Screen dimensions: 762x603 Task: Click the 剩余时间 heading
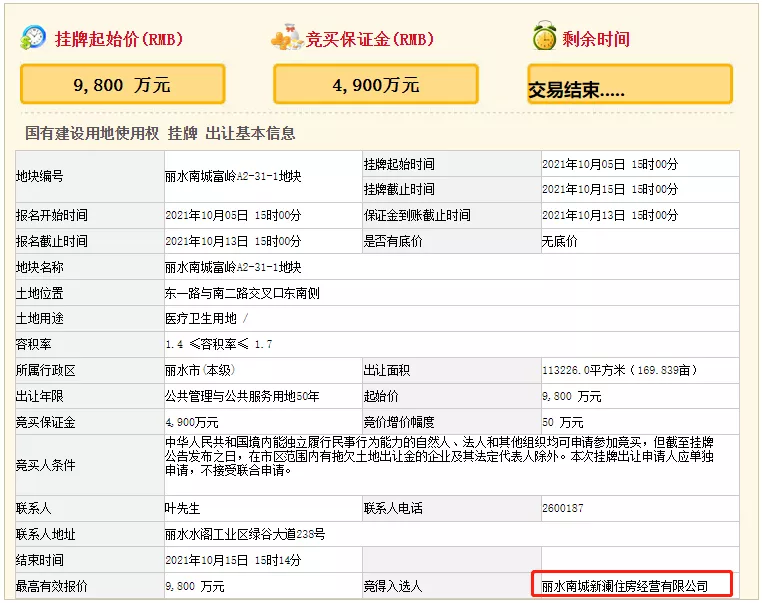click(596, 39)
